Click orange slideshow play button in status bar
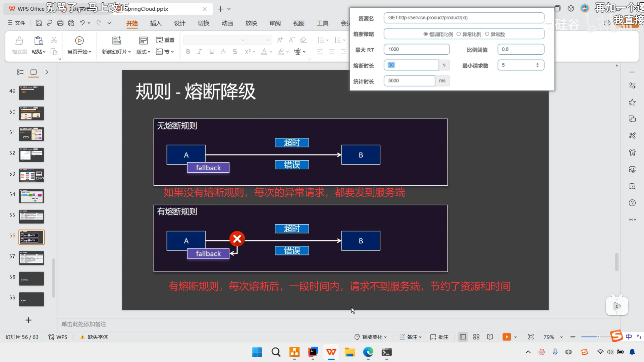The width and height of the screenshot is (644, 362). tap(506, 337)
